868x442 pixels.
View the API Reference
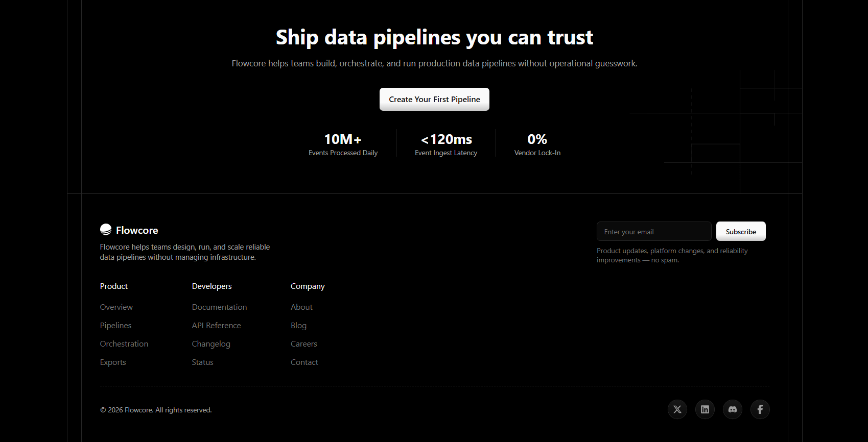click(216, 325)
